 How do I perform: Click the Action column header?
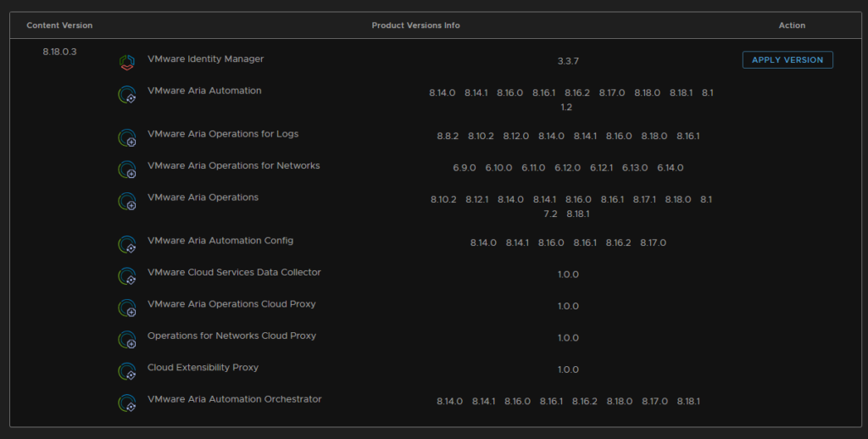792,25
